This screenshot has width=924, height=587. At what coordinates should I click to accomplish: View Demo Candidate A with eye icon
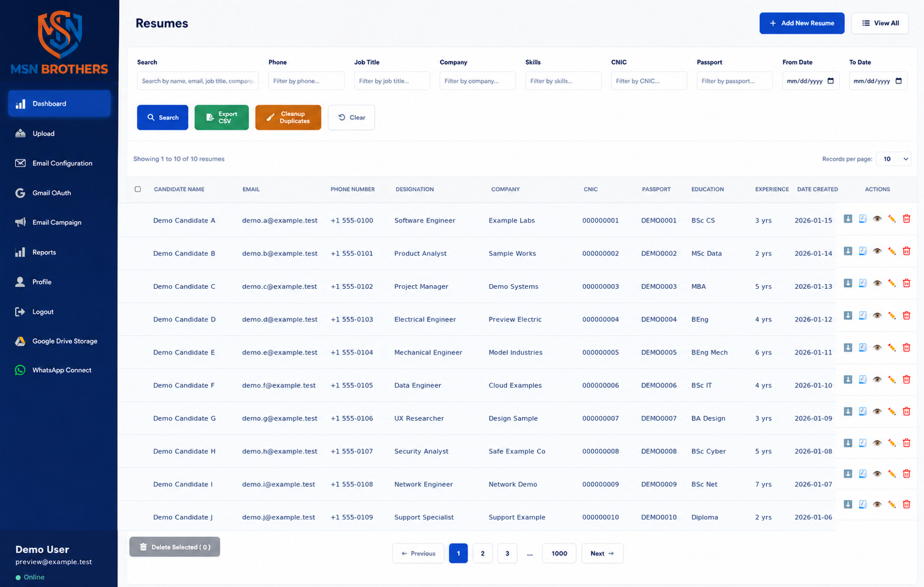click(877, 218)
